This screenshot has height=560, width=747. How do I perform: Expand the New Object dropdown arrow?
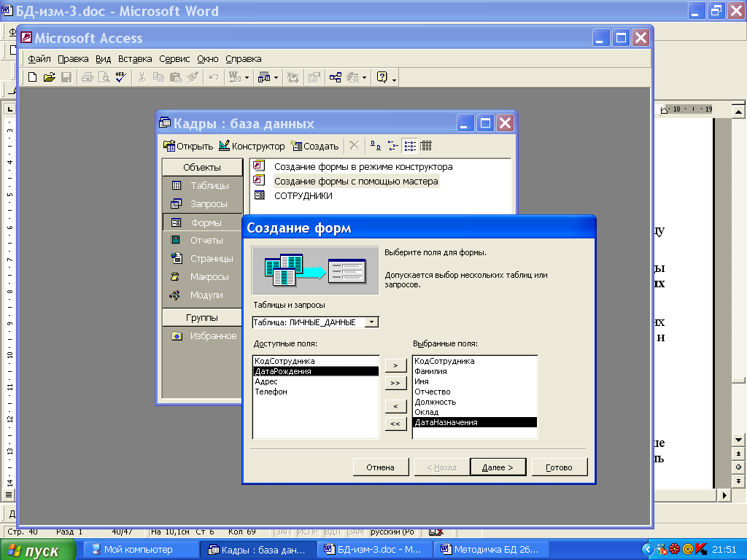365,77
